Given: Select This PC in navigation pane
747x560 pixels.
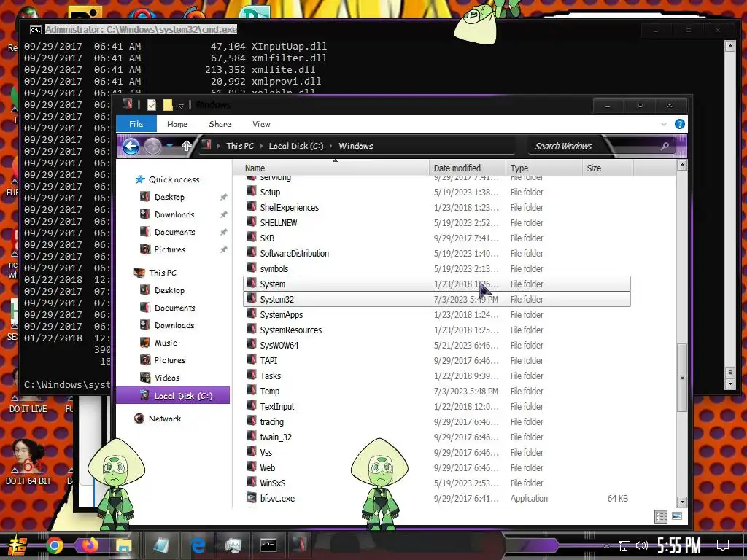Looking at the screenshot, I should pos(163,273).
